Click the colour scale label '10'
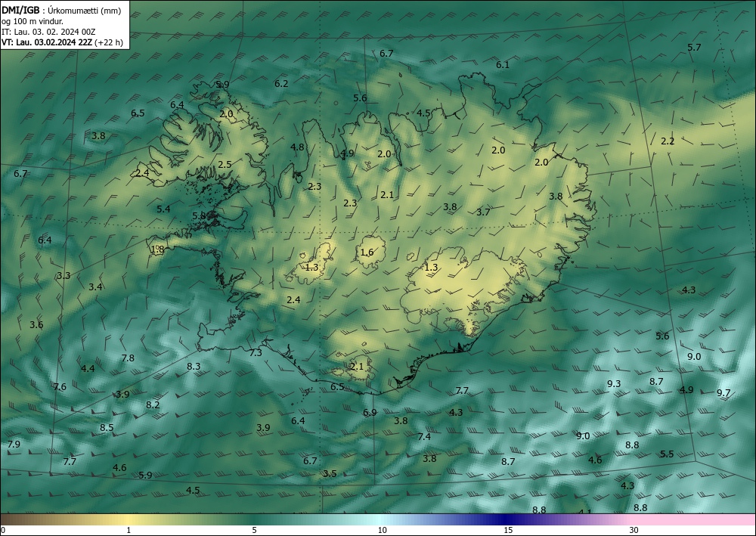 [383, 530]
